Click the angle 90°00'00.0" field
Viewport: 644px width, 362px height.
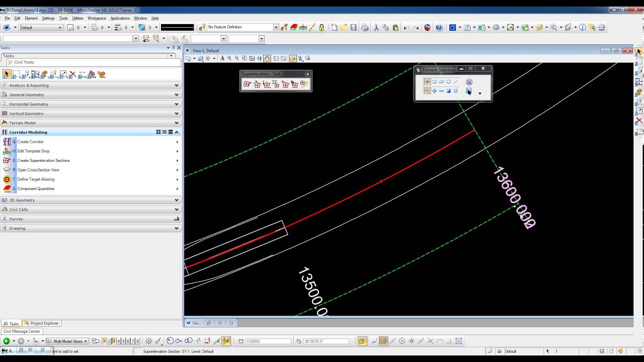point(326,341)
